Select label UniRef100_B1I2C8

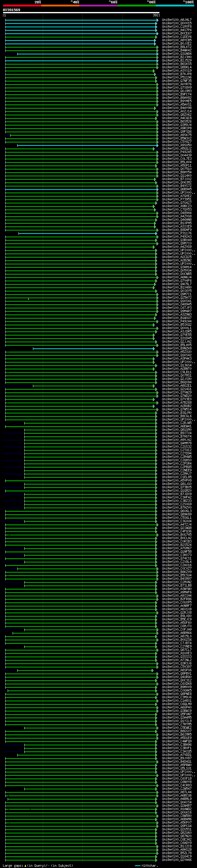pyautogui.click(x=176, y=847)
